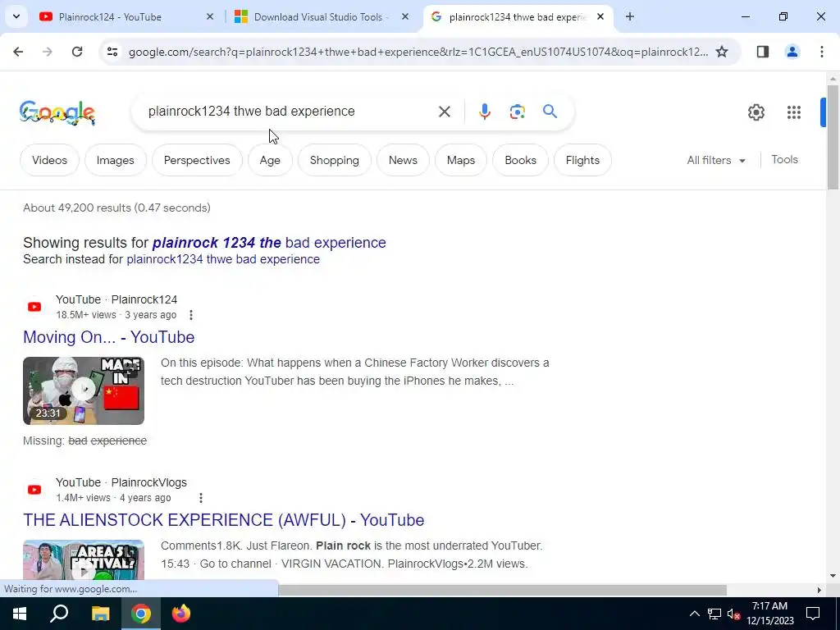Start voice search with microphone
Image resolution: width=840 pixels, height=630 pixels.
pyautogui.click(x=484, y=112)
